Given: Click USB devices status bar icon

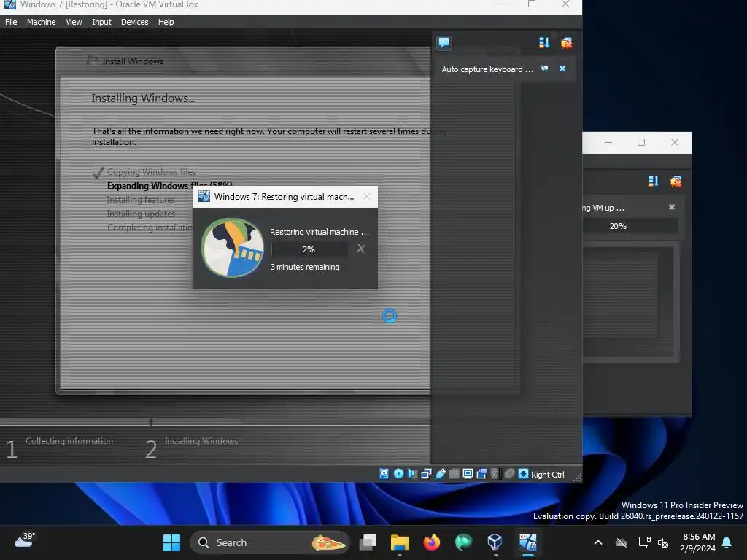Looking at the screenshot, I should [441, 473].
